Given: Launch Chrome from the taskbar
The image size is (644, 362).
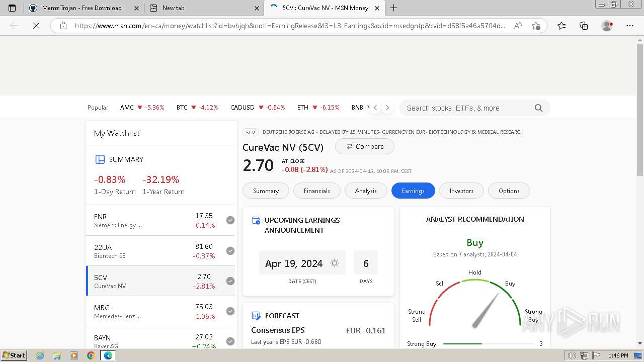Looking at the screenshot, I should 91,355.
